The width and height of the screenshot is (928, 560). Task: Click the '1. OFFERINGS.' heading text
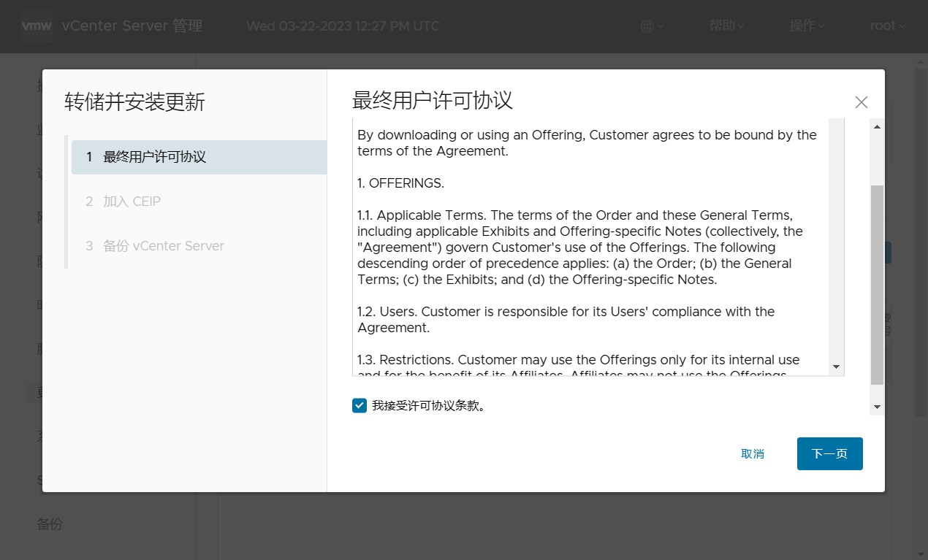coord(400,183)
